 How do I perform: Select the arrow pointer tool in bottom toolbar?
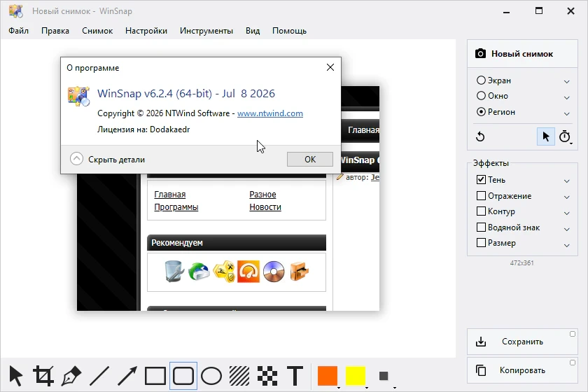click(15, 376)
